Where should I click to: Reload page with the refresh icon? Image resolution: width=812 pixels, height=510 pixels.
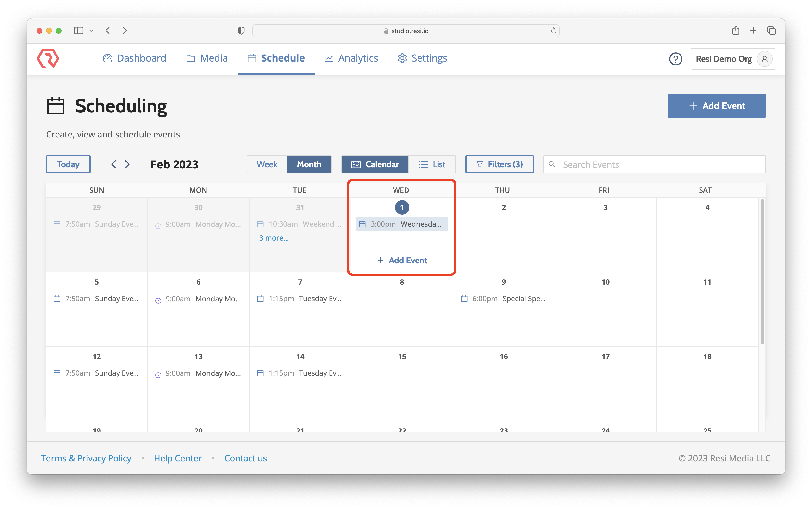553,31
